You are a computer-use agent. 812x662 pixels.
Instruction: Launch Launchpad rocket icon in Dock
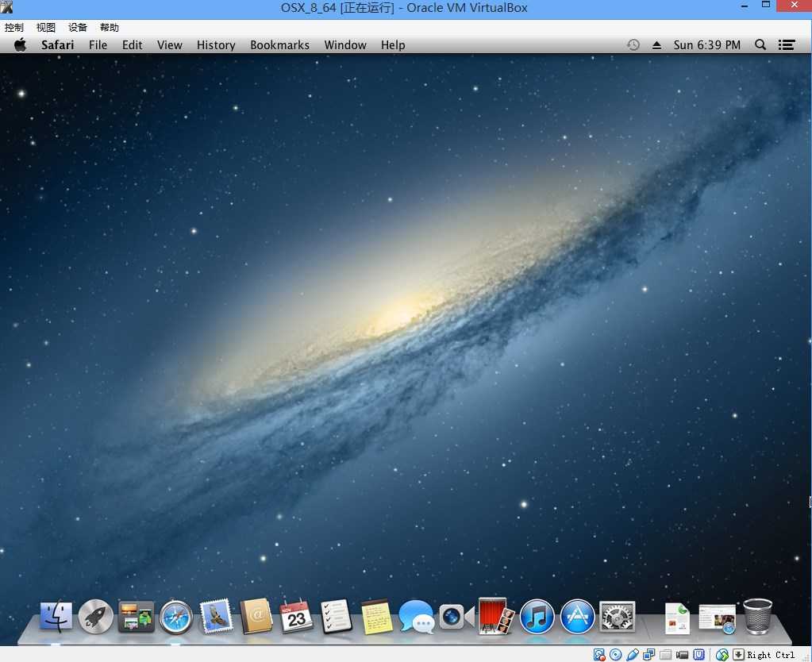(96, 617)
